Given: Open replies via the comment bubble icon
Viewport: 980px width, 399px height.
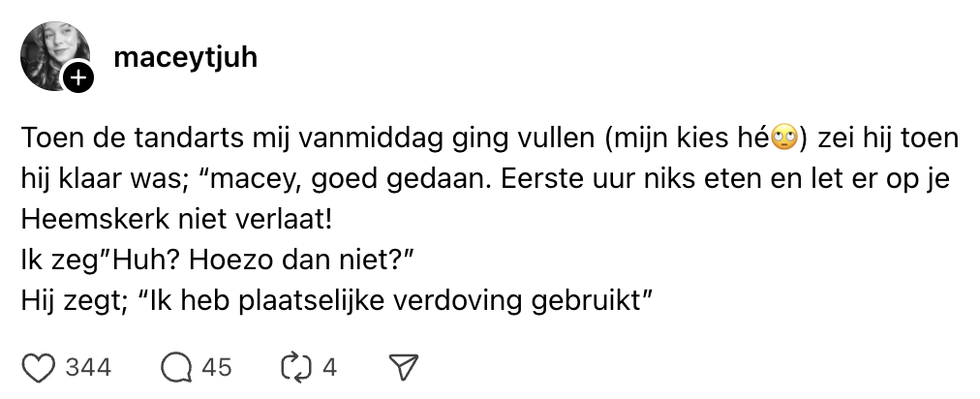Looking at the screenshot, I should click(x=177, y=367).
